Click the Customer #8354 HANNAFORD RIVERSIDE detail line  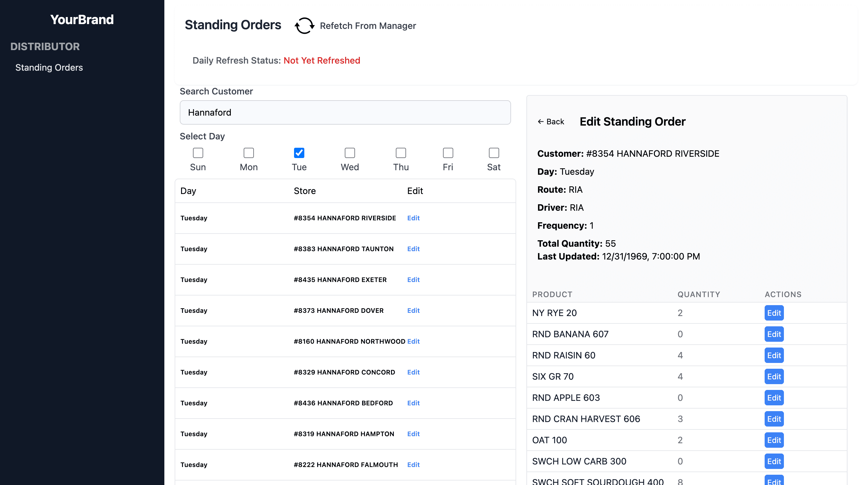(x=628, y=154)
